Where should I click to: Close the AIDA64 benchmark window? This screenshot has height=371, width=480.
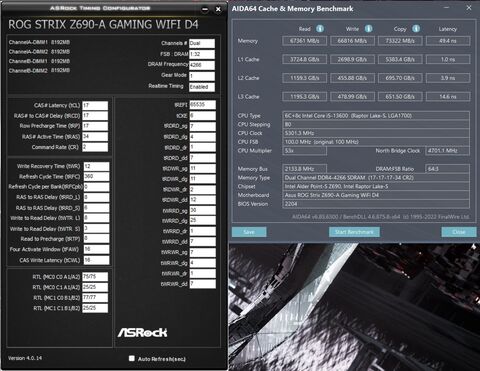pos(469,8)
